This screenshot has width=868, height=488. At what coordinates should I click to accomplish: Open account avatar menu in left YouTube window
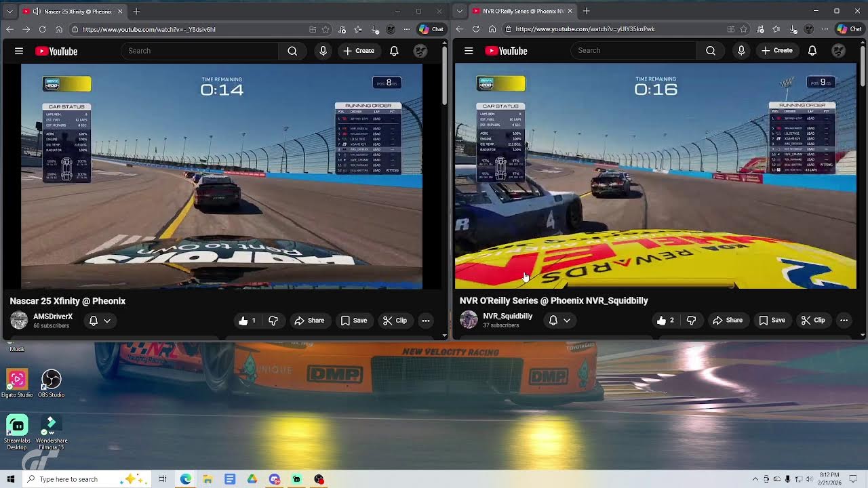(420, 51)
